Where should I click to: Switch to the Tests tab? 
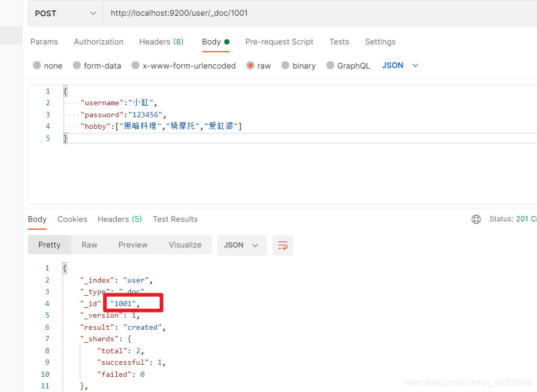click(x=339, y=42)
